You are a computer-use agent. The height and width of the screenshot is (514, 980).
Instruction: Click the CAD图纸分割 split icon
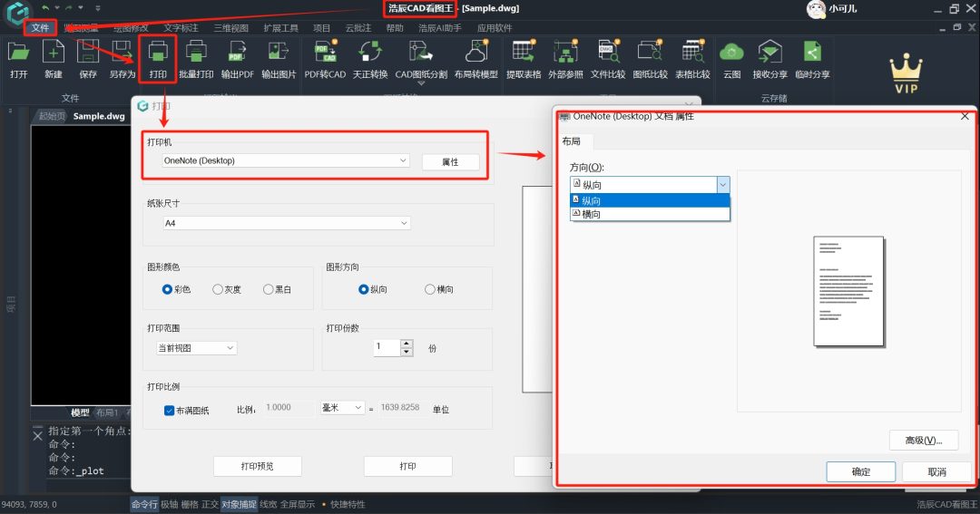point(421,52)
